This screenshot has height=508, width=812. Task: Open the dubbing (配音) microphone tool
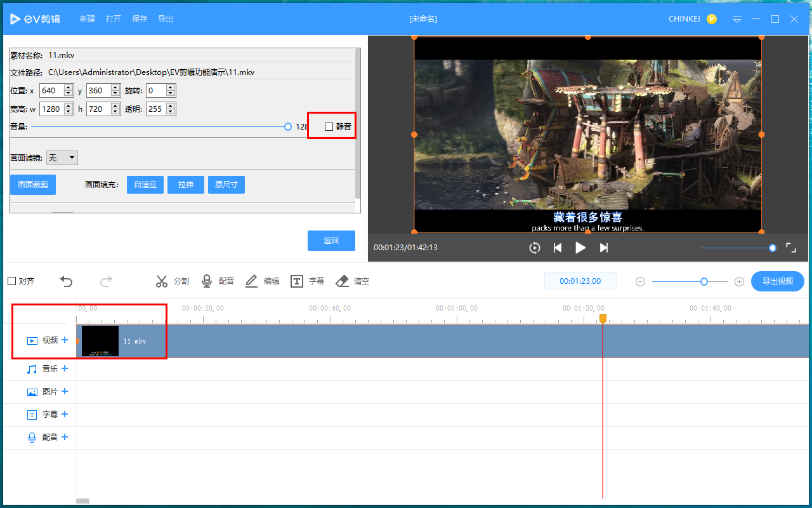click(x=207, y=281)
